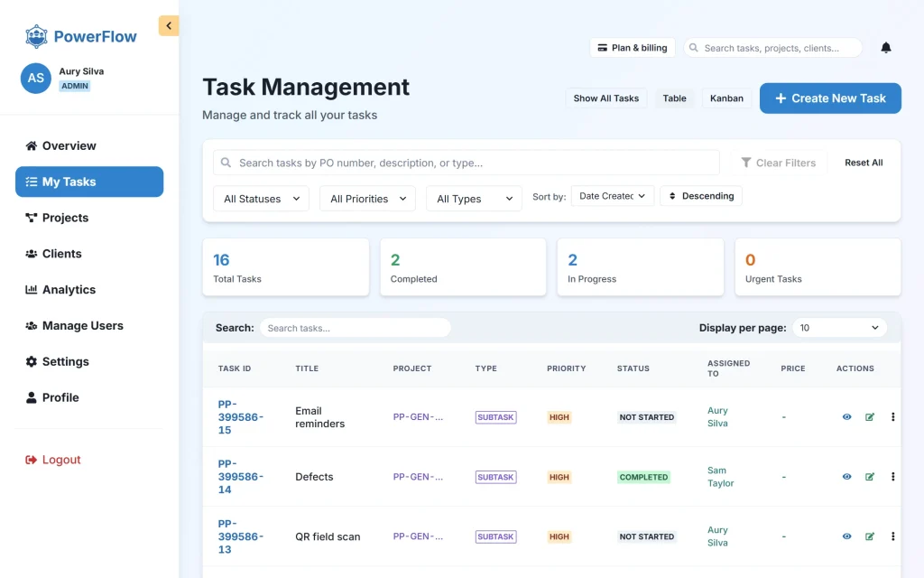The image size is (924, 578).
Task: Sort by TASK ID column header
Action: (235, 368)
